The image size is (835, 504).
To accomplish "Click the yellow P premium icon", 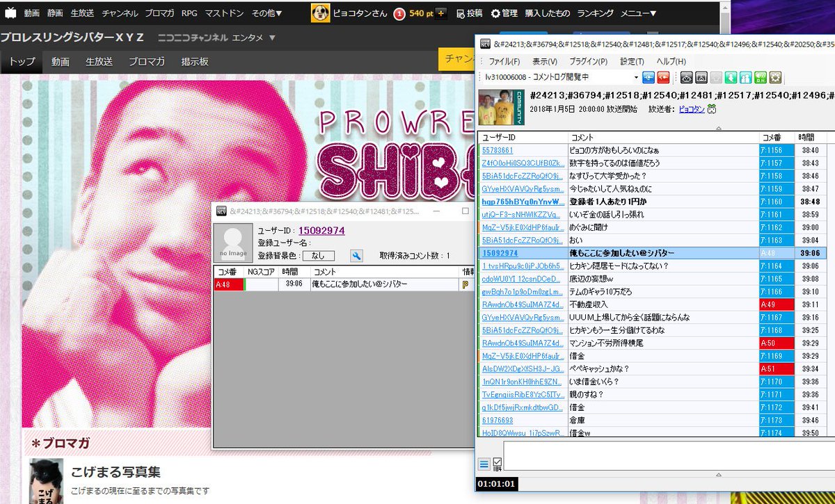I will pyautogui.click(x=465, y=284).
